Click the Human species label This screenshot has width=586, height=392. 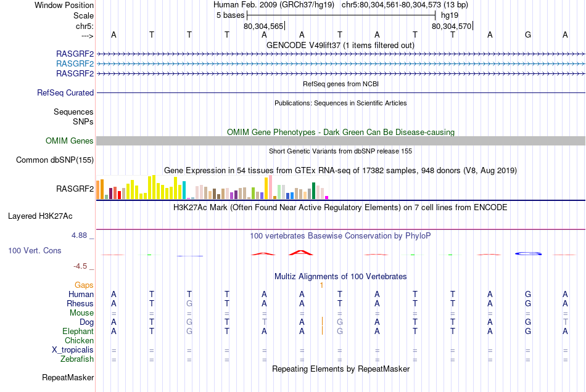[81, 295]
